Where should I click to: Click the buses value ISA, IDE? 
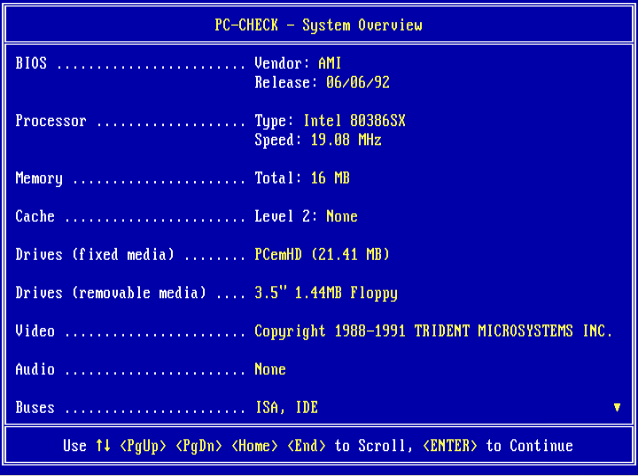pos(286,408)
